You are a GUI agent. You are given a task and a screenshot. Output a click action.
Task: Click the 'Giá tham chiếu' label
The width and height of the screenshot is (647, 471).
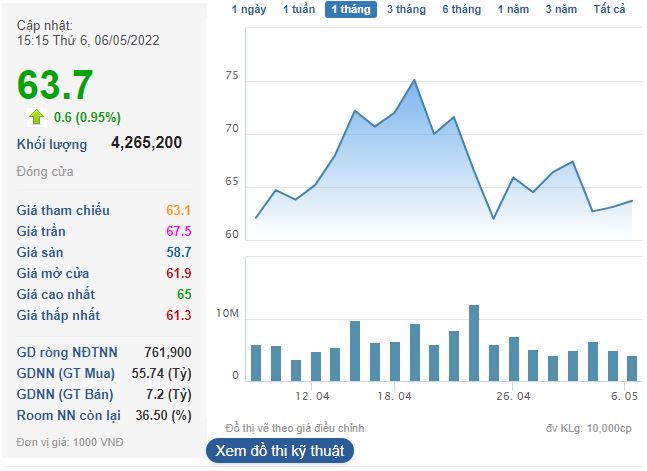pyautogui.click(x=63, y=210)
